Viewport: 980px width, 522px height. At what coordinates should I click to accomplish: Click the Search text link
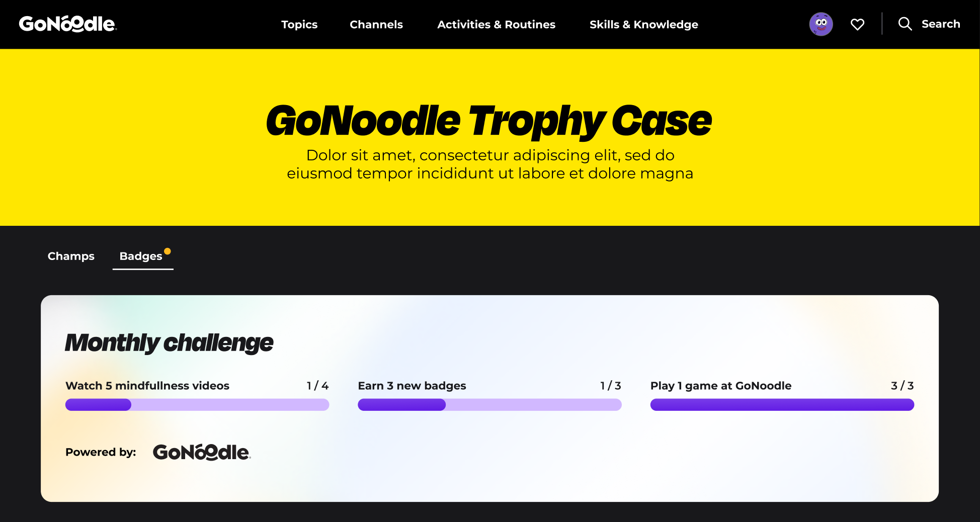tap(941, 24)
